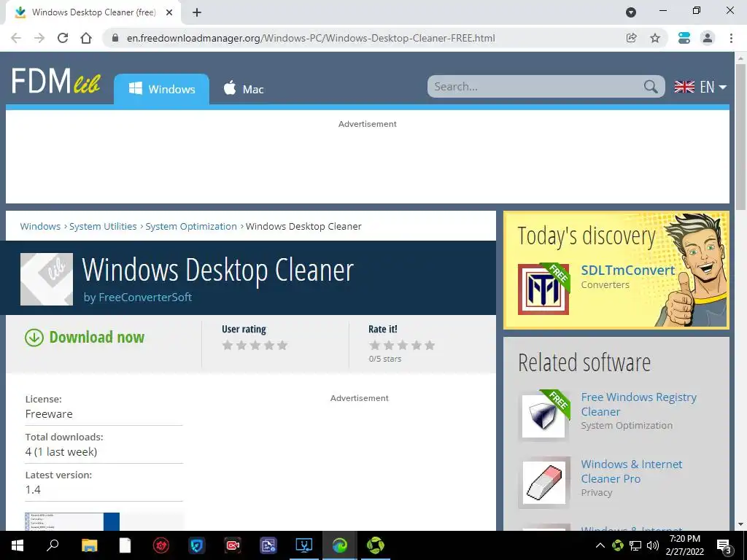Click the padlock site info icon
747x560 pixels.
tap(115, 38)
